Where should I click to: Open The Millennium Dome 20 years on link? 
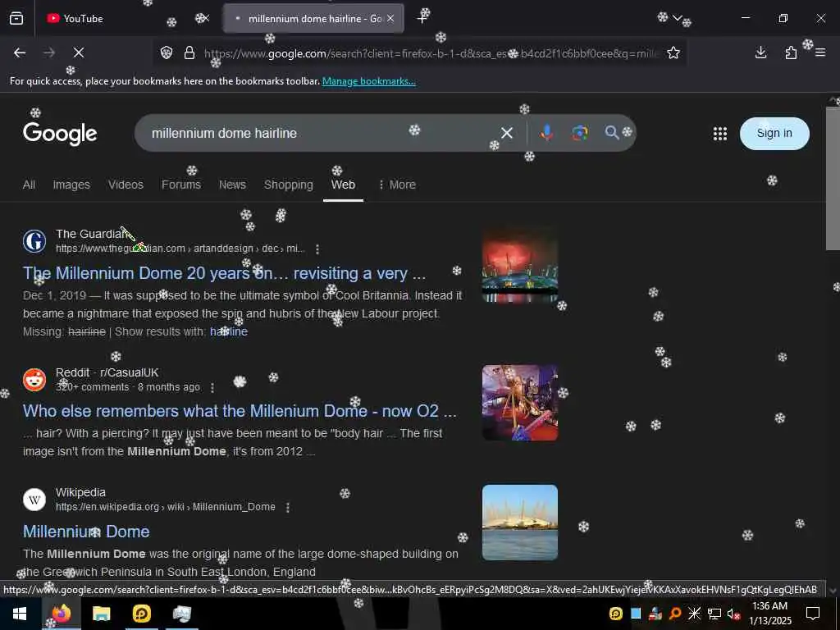[x=224, y=273]
